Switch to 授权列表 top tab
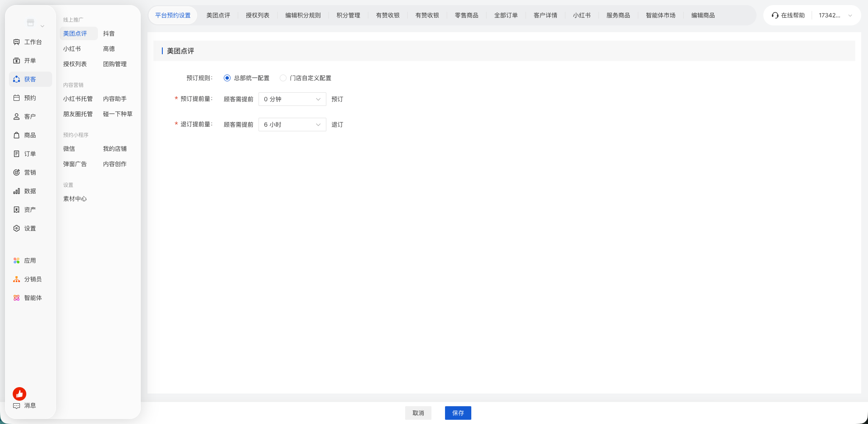Viewport: 868px width, 424px height. click(258, 15)
